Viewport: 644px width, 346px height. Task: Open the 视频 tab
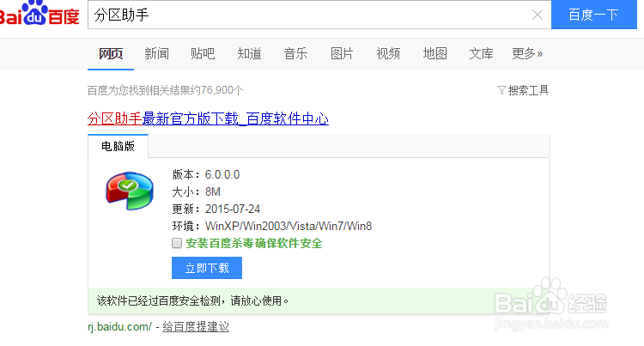pyautogui.click(x=388, y=53)
